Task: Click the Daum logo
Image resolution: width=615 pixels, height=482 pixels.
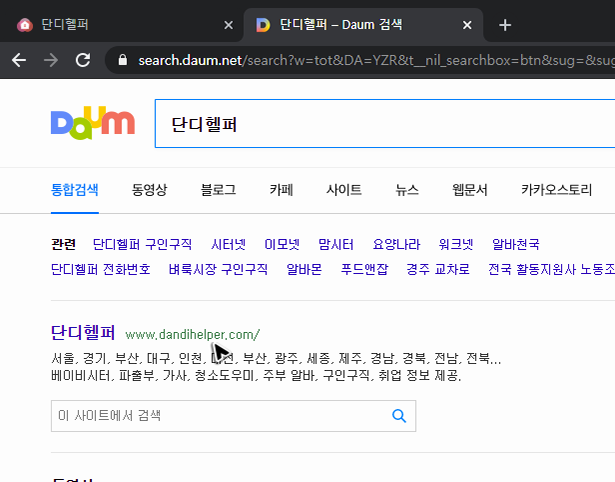Action: (x=93, y=123)
